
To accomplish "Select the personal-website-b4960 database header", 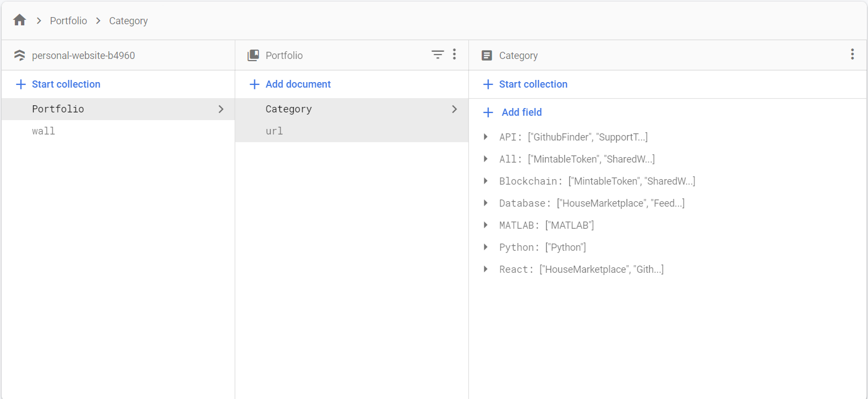I will pos(83,56).
